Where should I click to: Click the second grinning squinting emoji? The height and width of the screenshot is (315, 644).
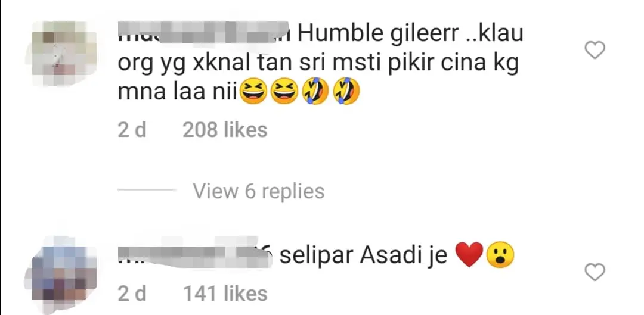284,91
